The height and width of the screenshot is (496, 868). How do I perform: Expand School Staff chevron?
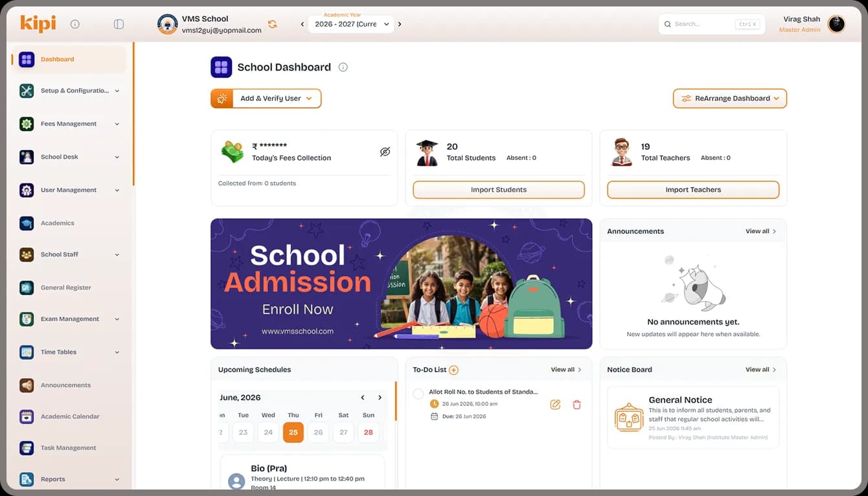(x=117, y=255)
